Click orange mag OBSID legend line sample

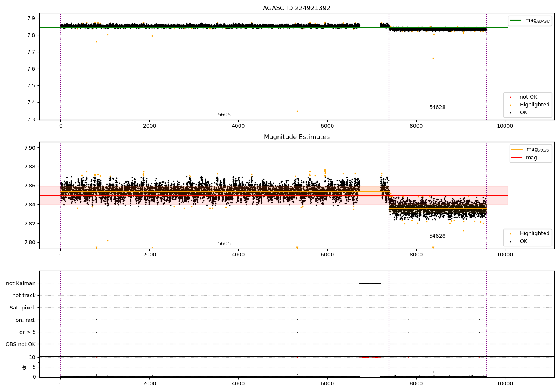point(517,149)
